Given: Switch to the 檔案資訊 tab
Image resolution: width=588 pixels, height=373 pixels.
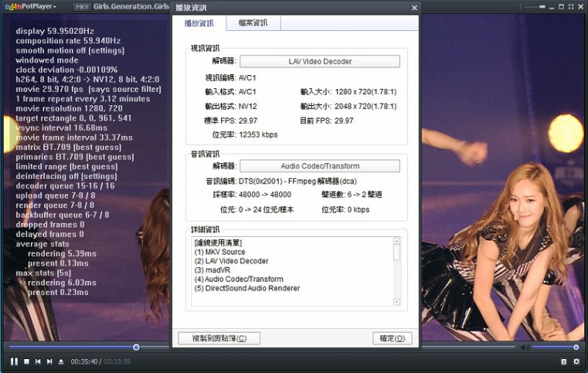Looking at the screenshot, I should (253, 23).
